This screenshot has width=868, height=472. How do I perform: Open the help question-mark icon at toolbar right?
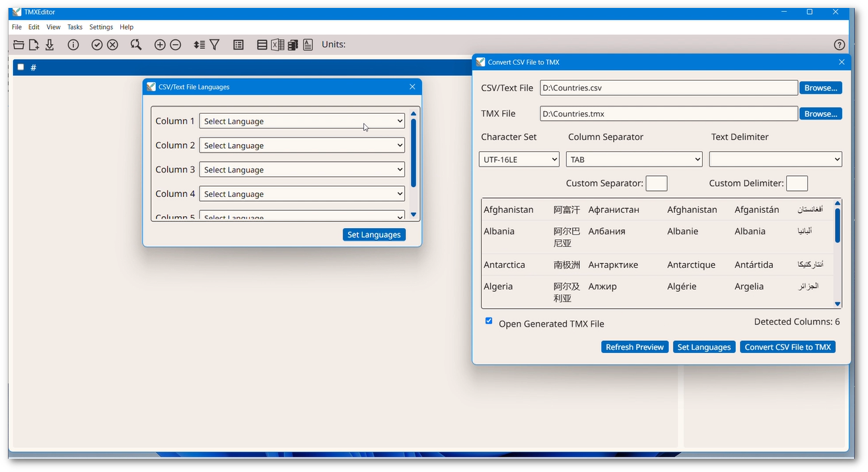coord(840,45)
